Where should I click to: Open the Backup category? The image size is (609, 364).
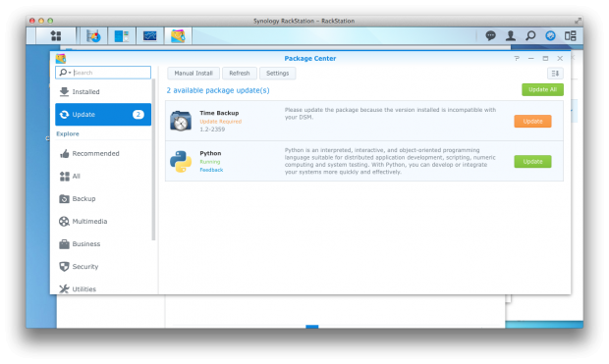(103, 199)
